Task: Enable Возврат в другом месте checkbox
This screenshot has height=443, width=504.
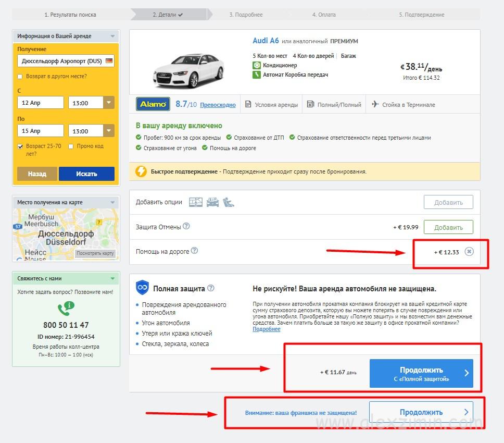Action: click(x=20, y=77)
